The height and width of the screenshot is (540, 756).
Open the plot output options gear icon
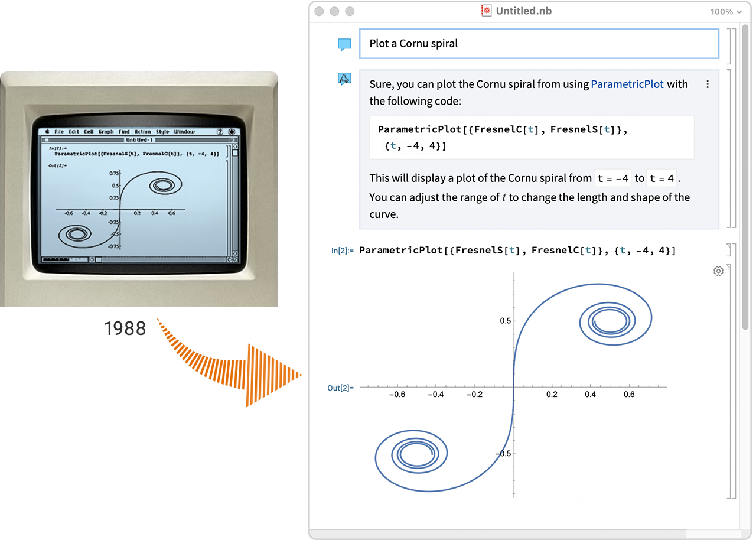tap(718, 271)
